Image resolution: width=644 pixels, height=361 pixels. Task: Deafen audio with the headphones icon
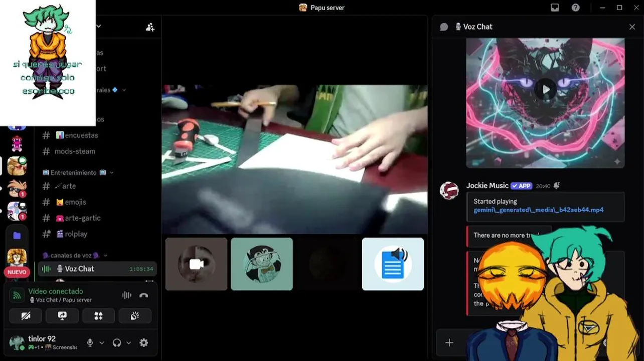[117, 343]
